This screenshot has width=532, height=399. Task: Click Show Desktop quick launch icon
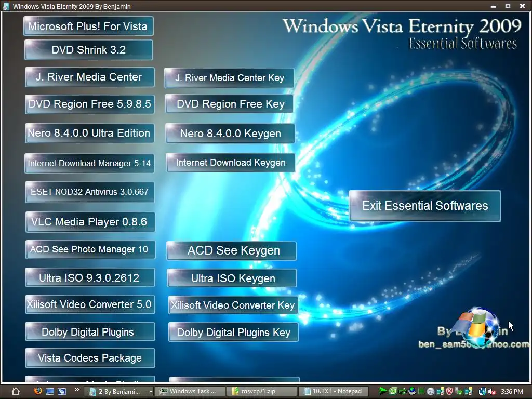(x=49, y=391)
